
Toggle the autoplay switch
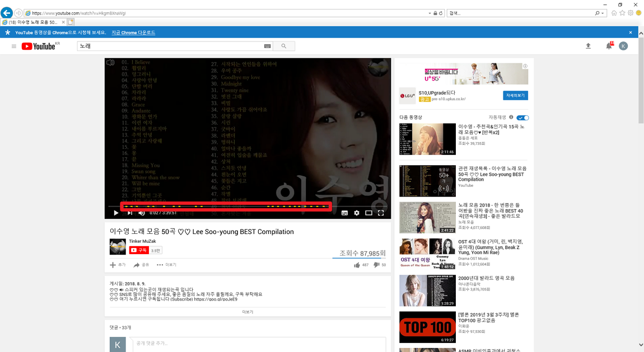pyautogui.click(x=523, y=118)
